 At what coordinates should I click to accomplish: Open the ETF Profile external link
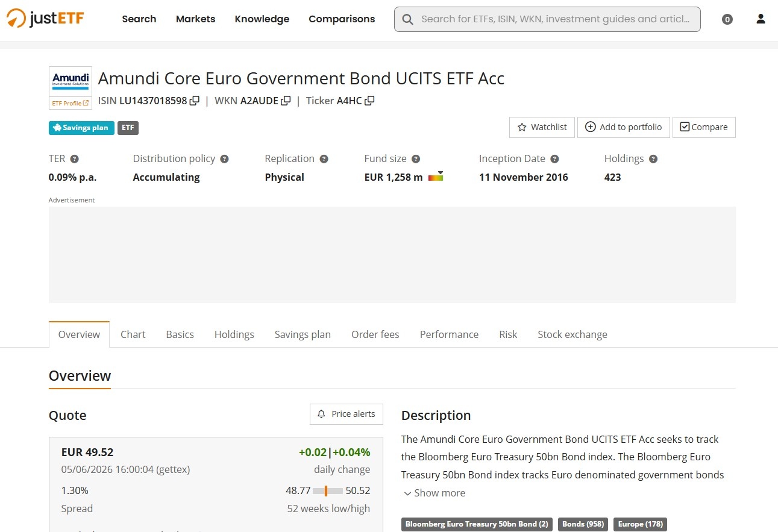click(x=71, y=103)
